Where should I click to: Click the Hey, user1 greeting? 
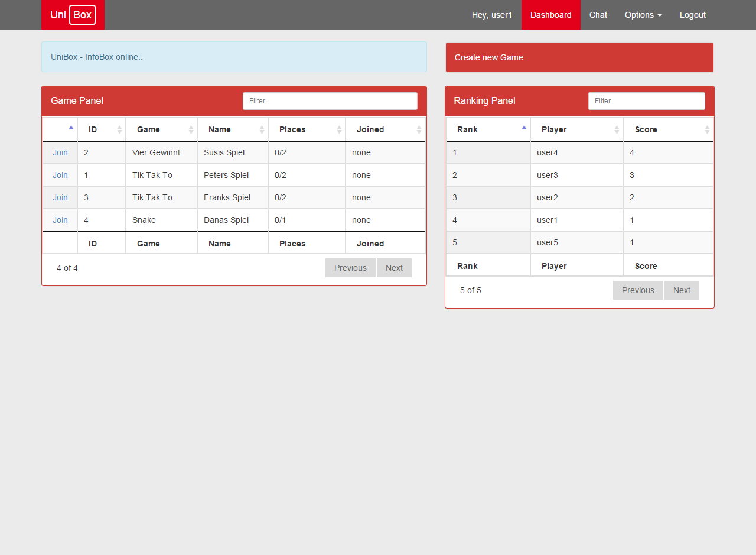pos(492,15)
